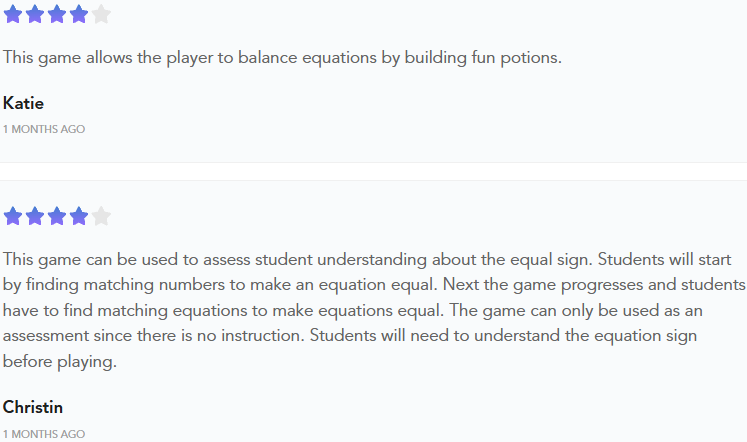
Task: Click the second star in Christin's rating
Action: click(35, 216)
